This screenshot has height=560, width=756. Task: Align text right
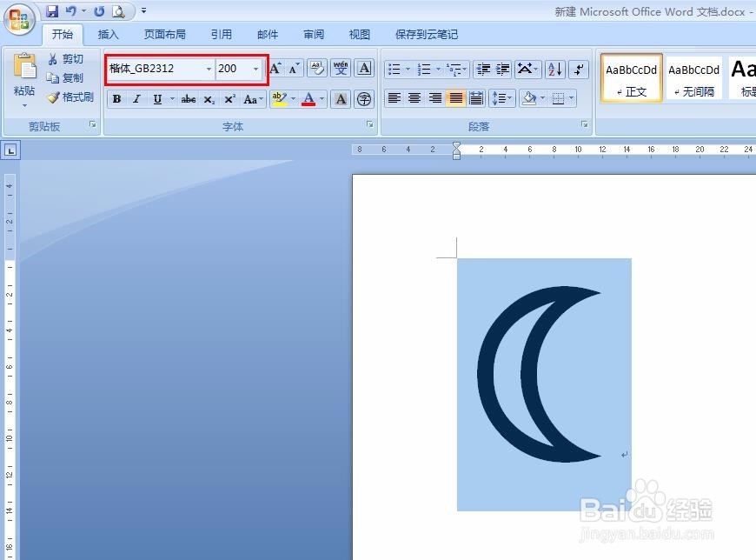coord(435,98)
